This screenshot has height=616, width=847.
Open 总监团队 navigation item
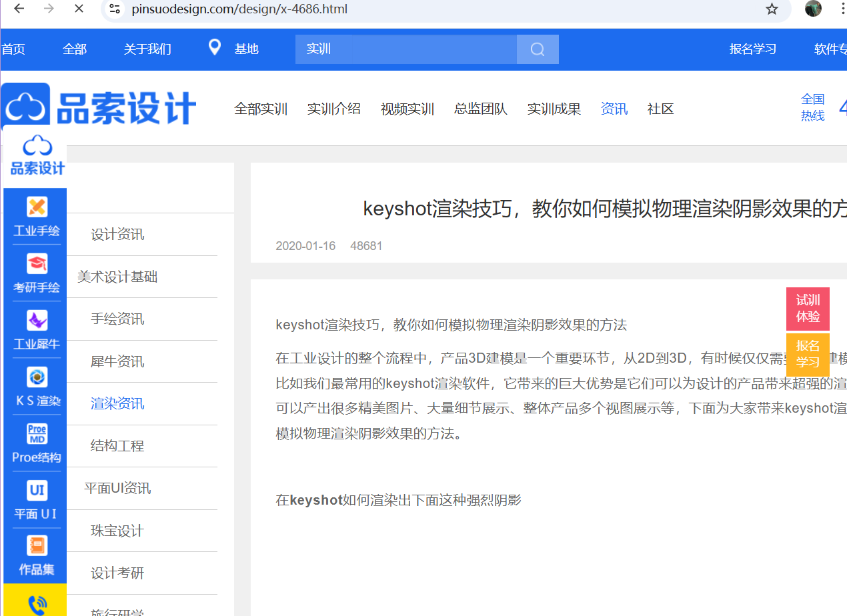tap(481, 109)
